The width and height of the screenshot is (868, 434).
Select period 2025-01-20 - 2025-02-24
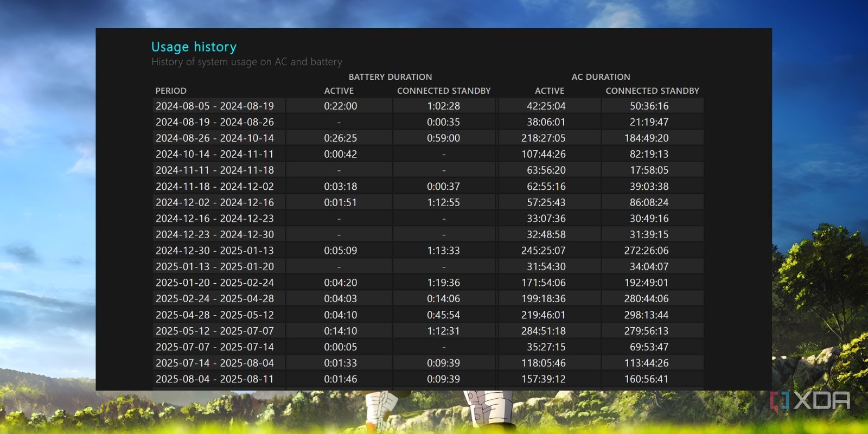215,283
